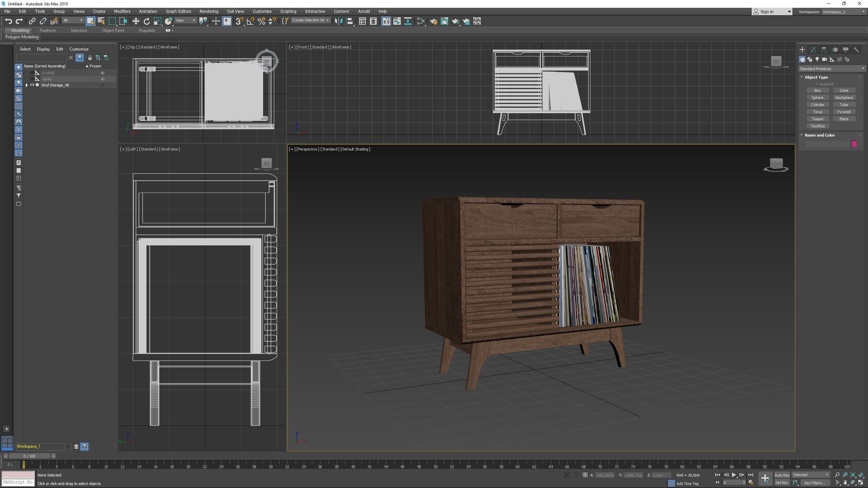This screenshot has width=868, height=488.
Task: Create a Sphere primitive
Action: click(x=817, y=98)
